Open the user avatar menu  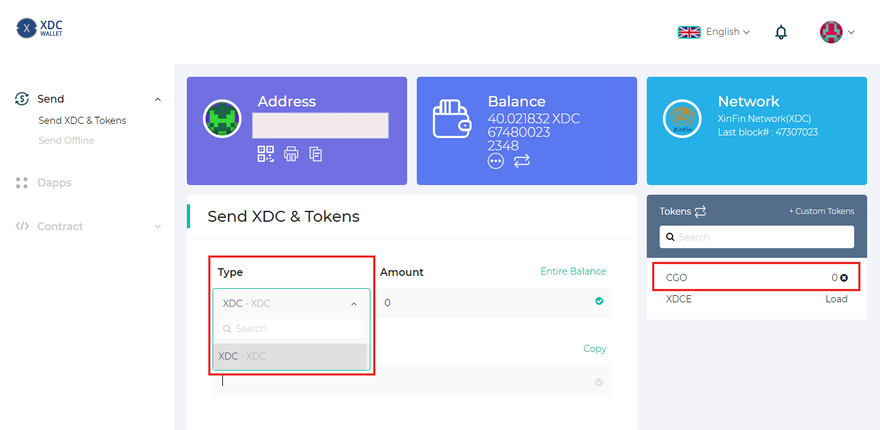(x=837, y=32)
